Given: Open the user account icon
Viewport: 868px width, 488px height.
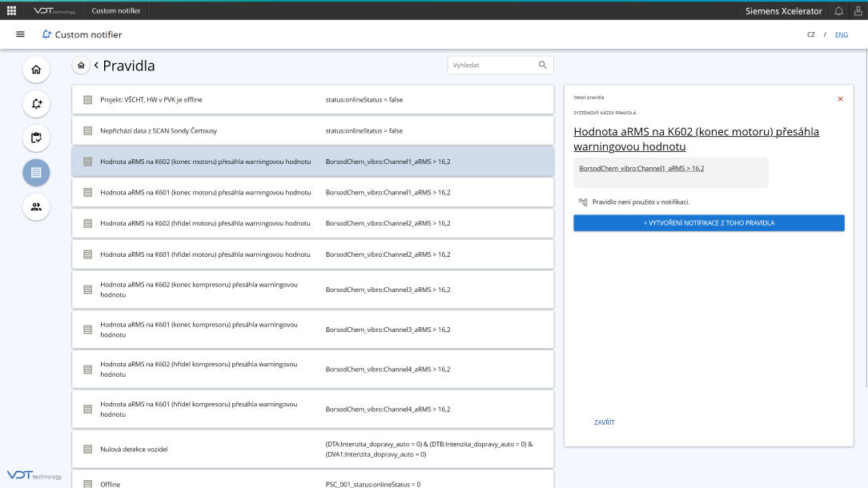Looking at the screenshot, I should (858, 10).
